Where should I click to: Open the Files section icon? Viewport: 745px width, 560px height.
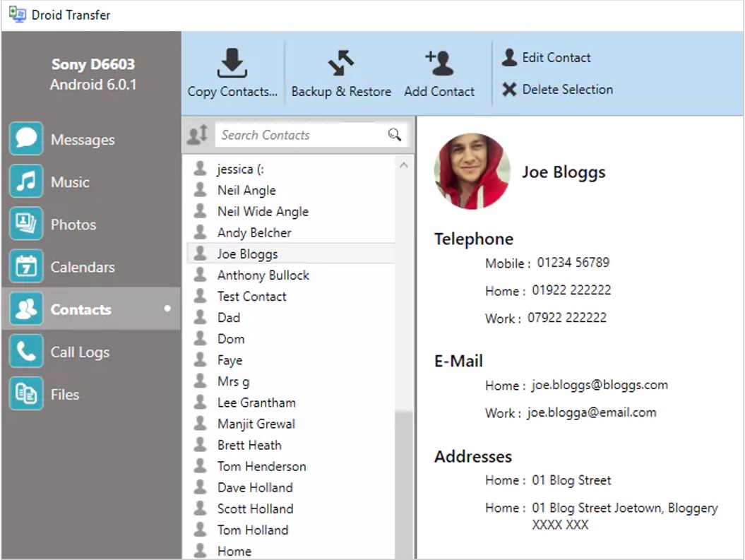[x=26, y=393]
